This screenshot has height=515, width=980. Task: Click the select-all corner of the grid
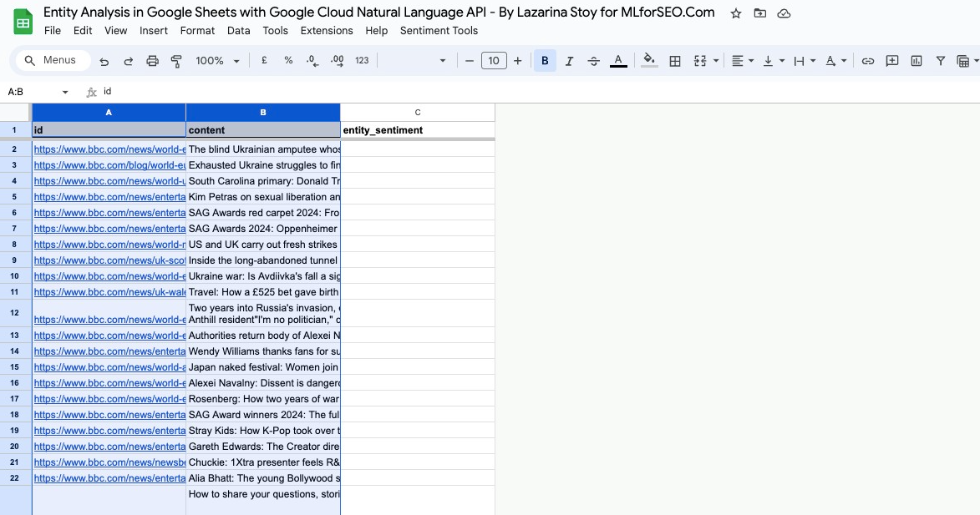[x=14, y=113]
